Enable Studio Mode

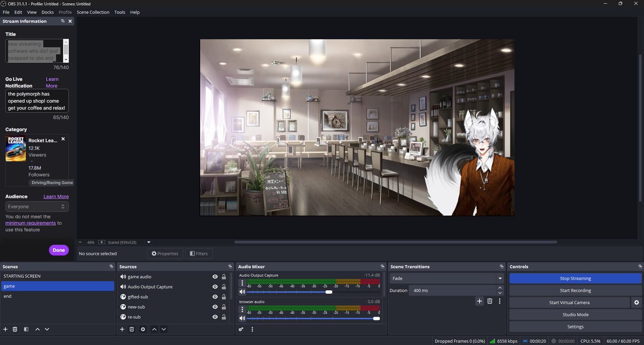click(575, 314)
